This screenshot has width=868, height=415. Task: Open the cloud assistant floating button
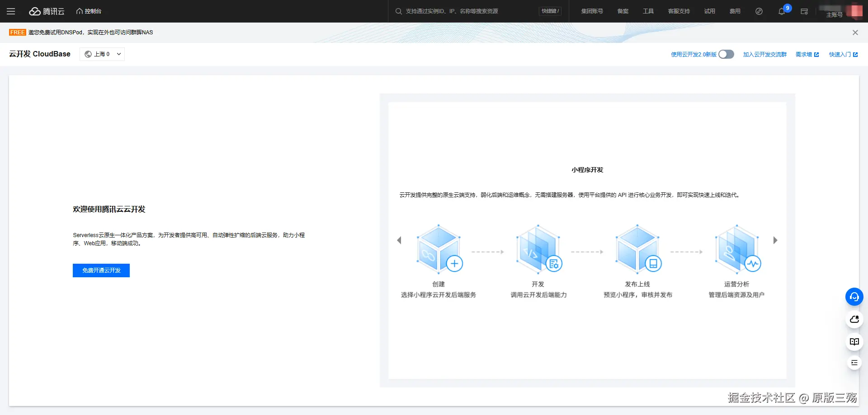click(x=854, y=319)
